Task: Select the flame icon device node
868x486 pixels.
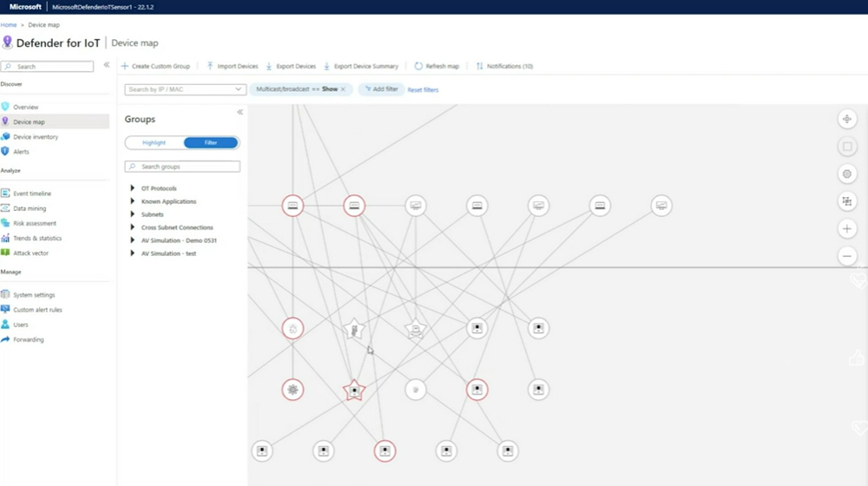Action: pyautogui.click(x=293, y=329)
